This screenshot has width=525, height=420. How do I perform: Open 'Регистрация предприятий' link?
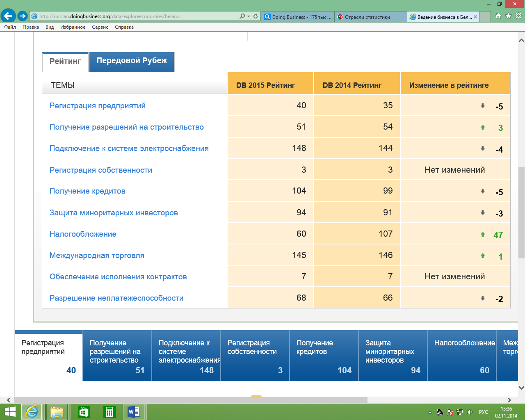click(x=98, y=106)
